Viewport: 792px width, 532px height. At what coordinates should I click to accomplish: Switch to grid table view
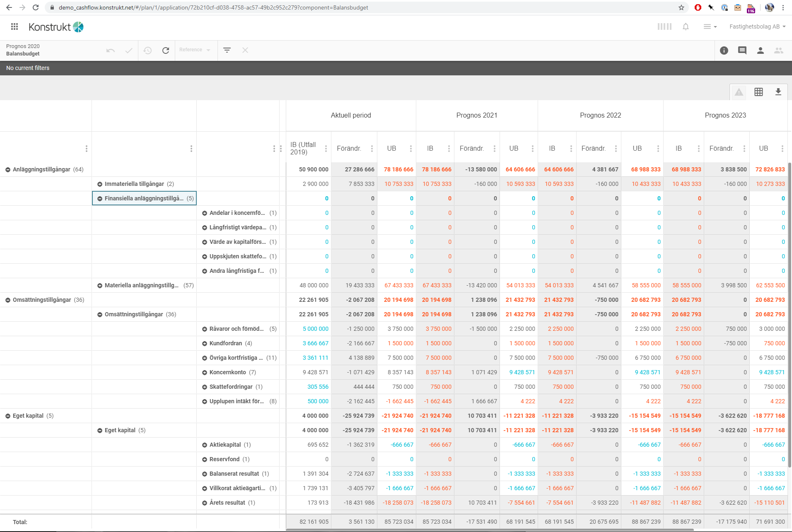point(758,92)
